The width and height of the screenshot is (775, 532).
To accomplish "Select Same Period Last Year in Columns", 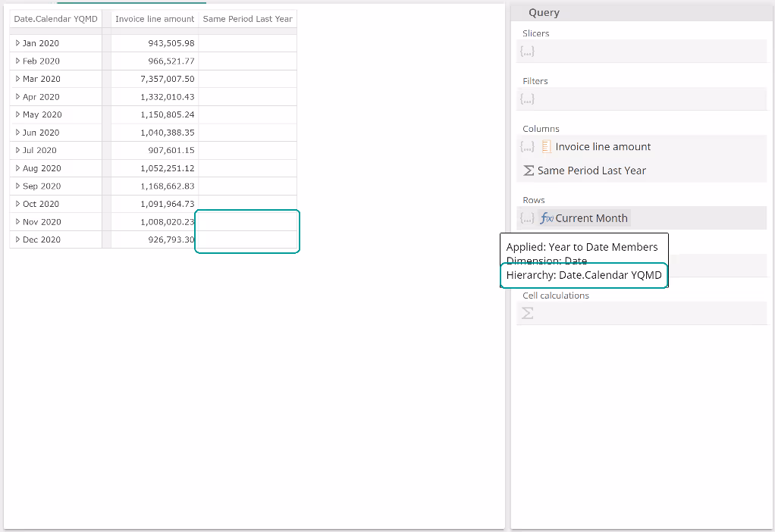I will [591, 171].
